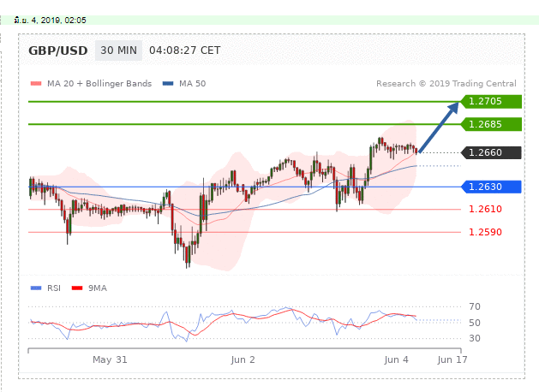
Task: Click the 1.2610 red support value
Action: (485, 209)
